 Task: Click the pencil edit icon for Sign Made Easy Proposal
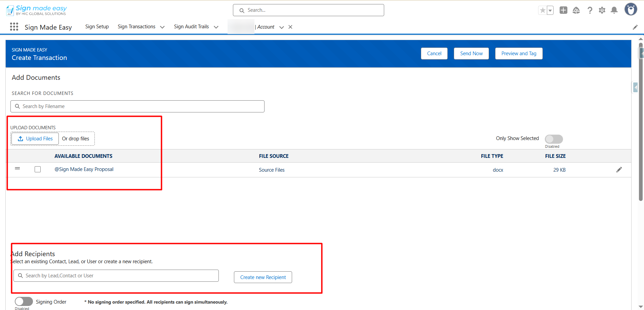(619, 170)
